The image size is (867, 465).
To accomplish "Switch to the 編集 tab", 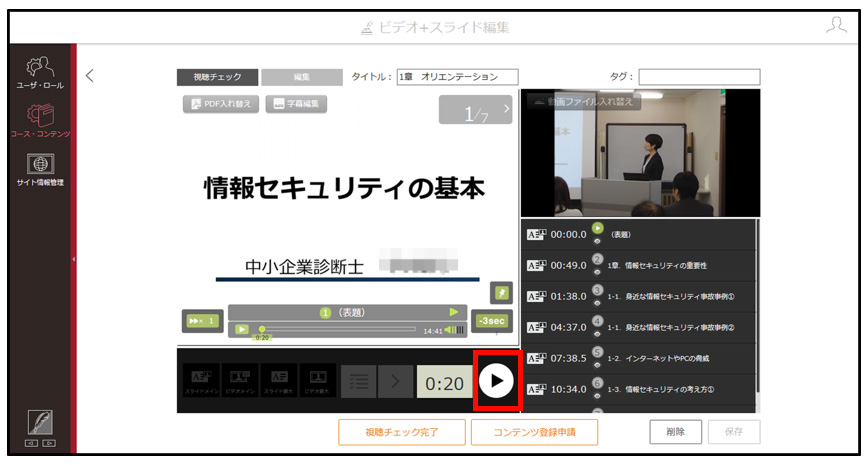I will [302, 77].
